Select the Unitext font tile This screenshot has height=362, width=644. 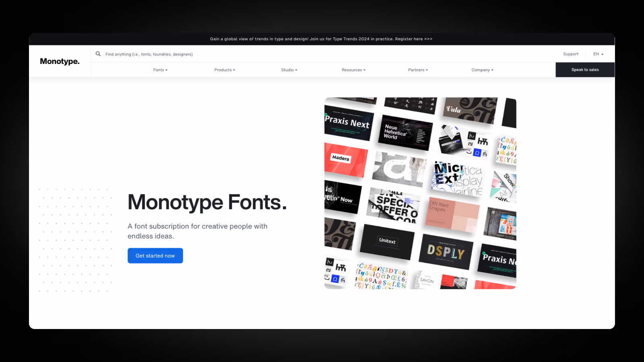pyautogui.click(x=387, y=241)
